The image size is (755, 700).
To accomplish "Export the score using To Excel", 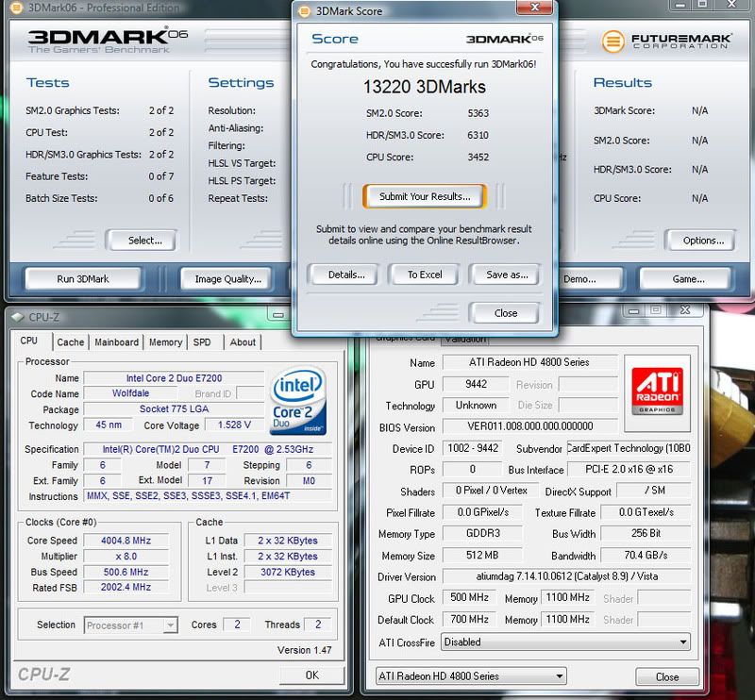I will (424, 275).
